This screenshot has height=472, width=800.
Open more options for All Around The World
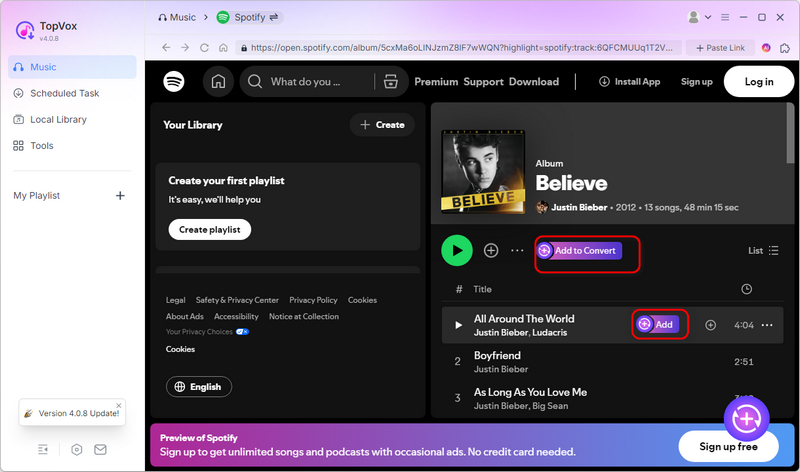(x=767, y=325)
